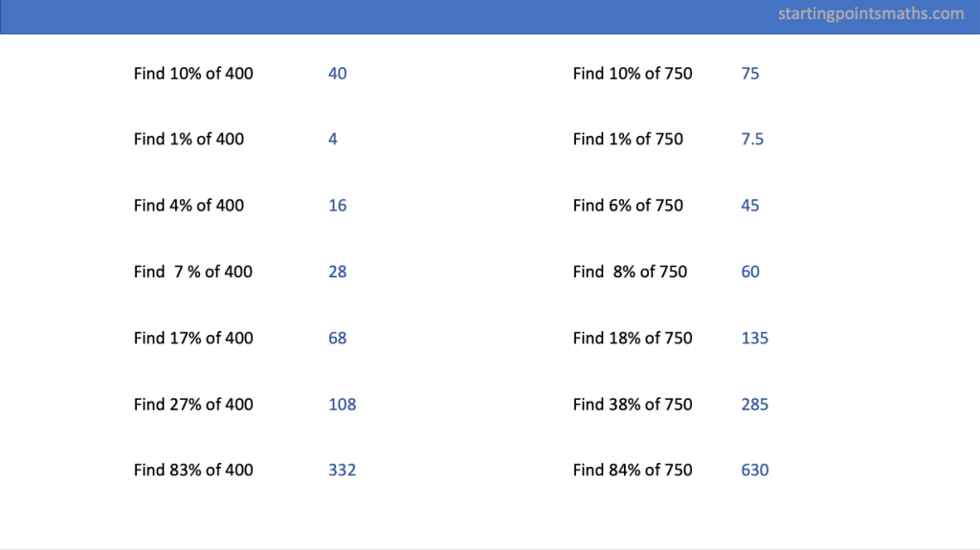This screenshot has height=550, width=980.
Task: Select the 'Find 27% of 400' text
Action: (x=193, y=405)
